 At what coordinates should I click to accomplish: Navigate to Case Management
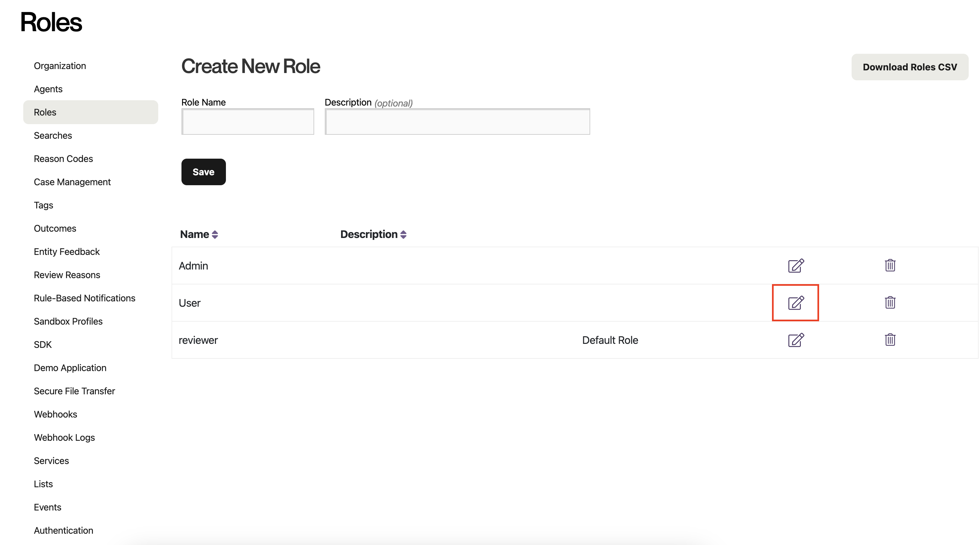tap(72, 182)
